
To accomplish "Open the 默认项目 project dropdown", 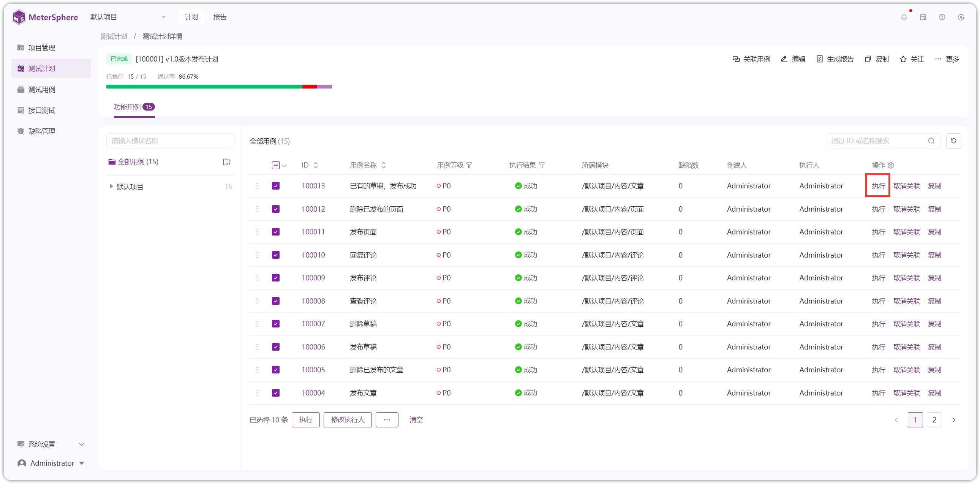I will (128, 17).
